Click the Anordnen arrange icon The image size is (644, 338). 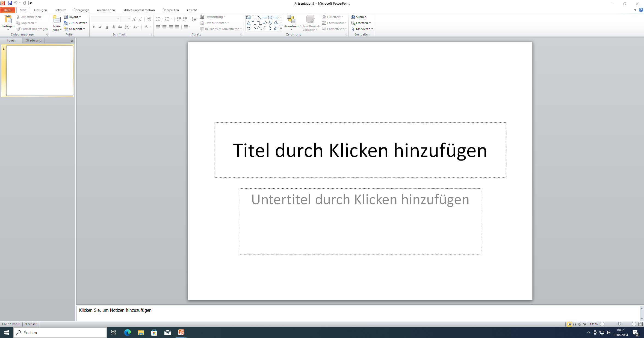click(x=291, y=19)
